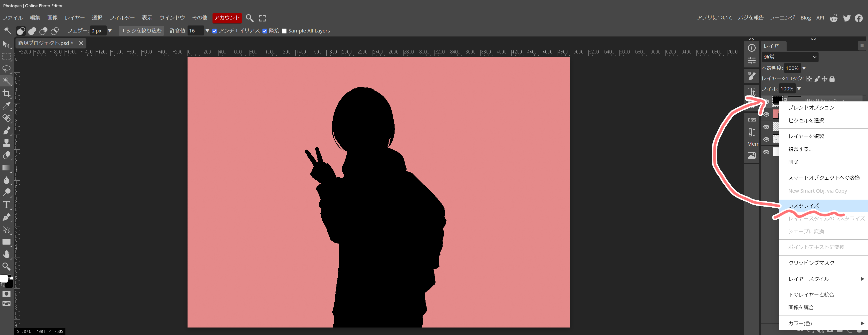Select the Hand tool
Viewport: 868px width, 335px height.
point(6,254)
